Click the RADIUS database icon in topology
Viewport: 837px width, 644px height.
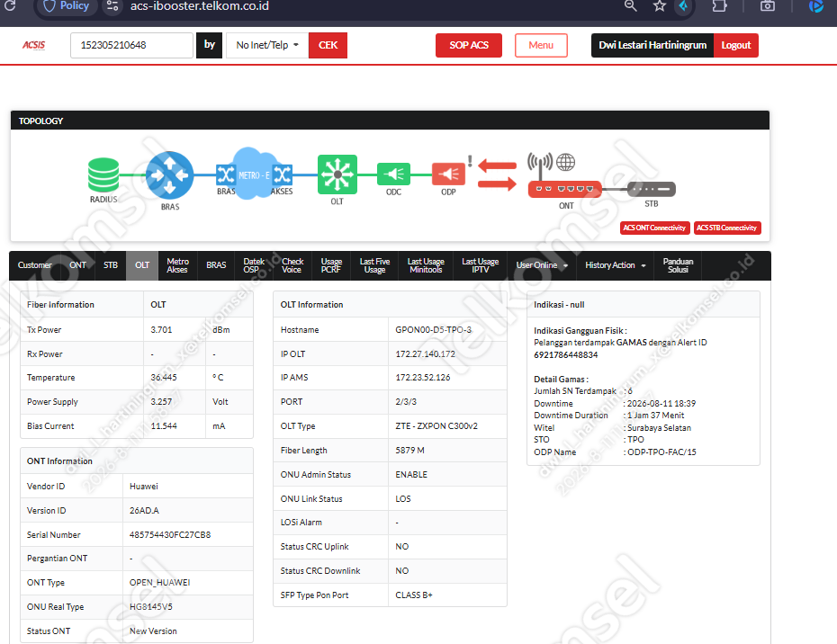tap(103, 174)
